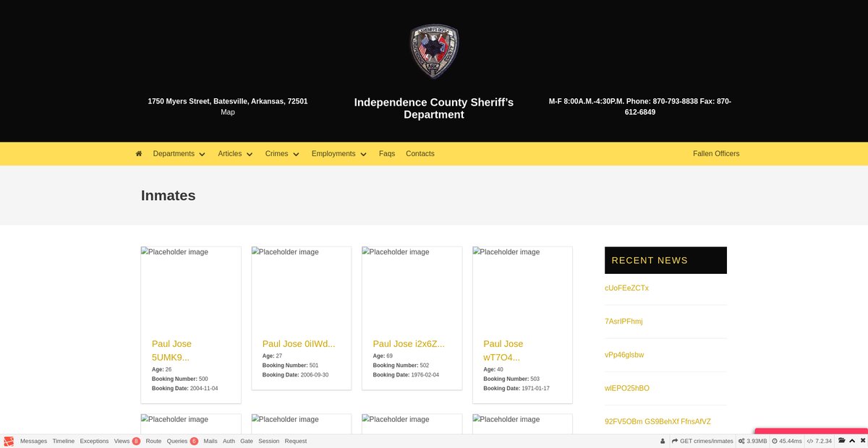
Task: Click the address 1750 Myers Street text
Action: (228, 101)
